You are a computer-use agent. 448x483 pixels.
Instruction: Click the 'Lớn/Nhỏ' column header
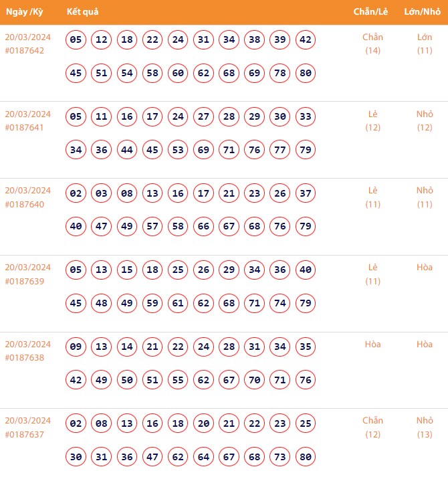tap(425, 12)
